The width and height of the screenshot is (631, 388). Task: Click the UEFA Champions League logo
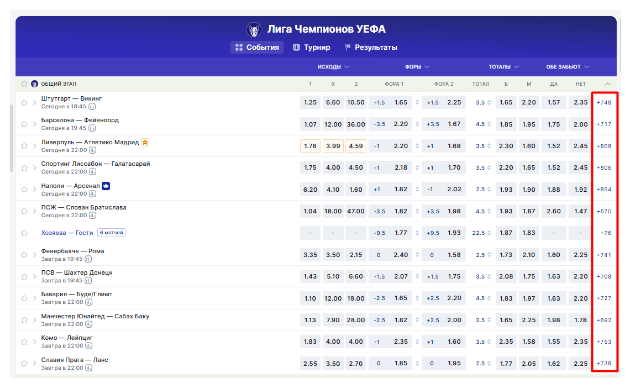pos(254,29)
